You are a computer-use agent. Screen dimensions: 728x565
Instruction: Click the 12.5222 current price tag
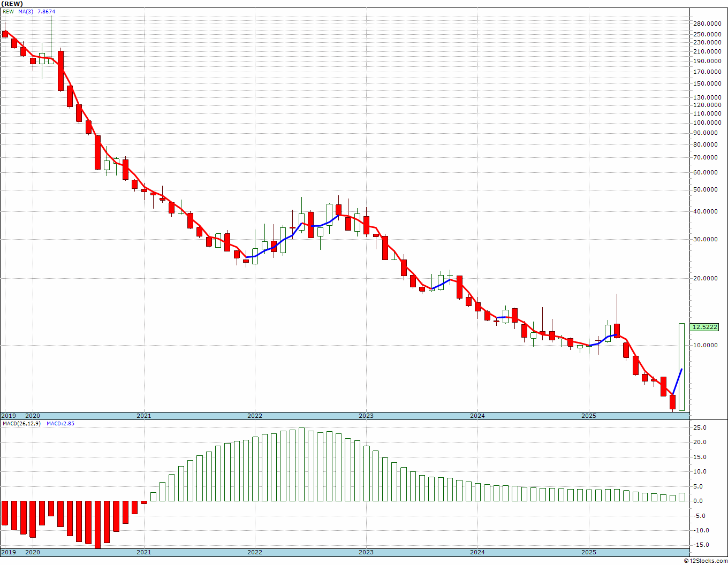click(x=704, y=327)
